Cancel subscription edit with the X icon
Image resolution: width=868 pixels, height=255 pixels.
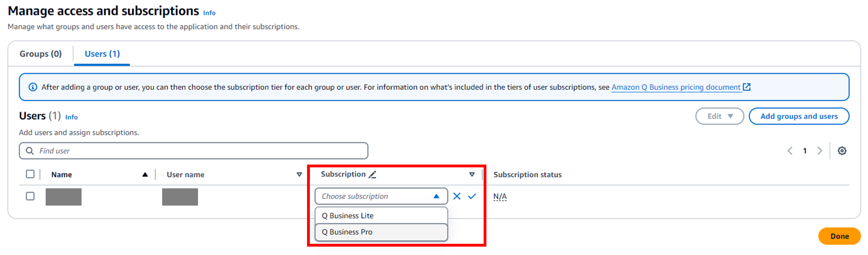tap(457, 196)
